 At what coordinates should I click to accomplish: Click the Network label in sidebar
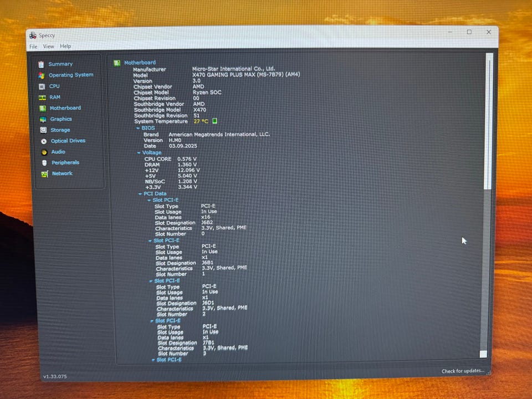pos(62,173)
